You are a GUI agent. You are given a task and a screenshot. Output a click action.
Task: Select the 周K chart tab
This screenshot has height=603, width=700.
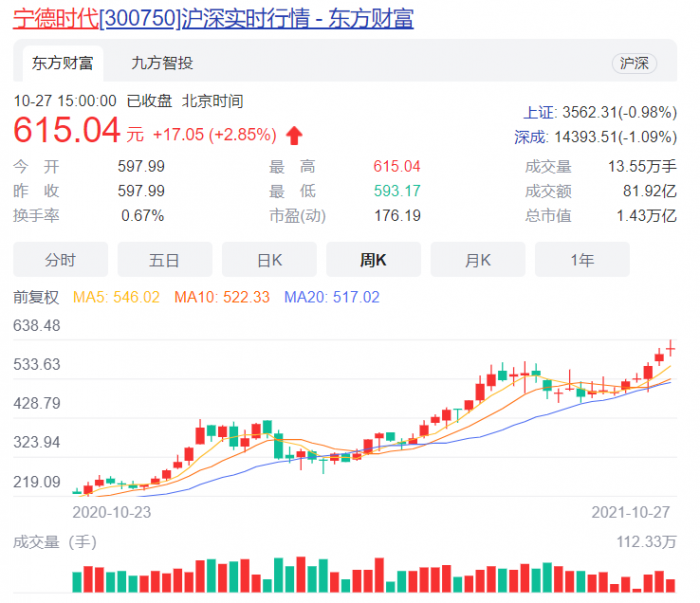(374, 260)
